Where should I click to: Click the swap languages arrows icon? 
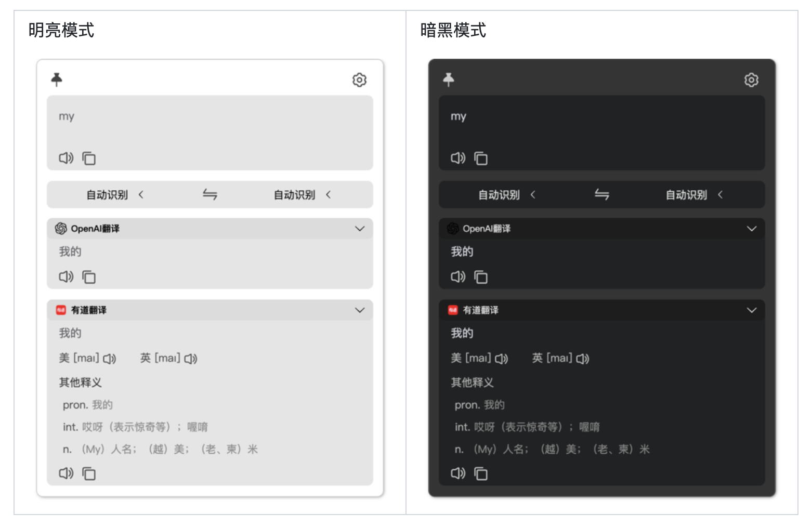click(x=210, y=194)
